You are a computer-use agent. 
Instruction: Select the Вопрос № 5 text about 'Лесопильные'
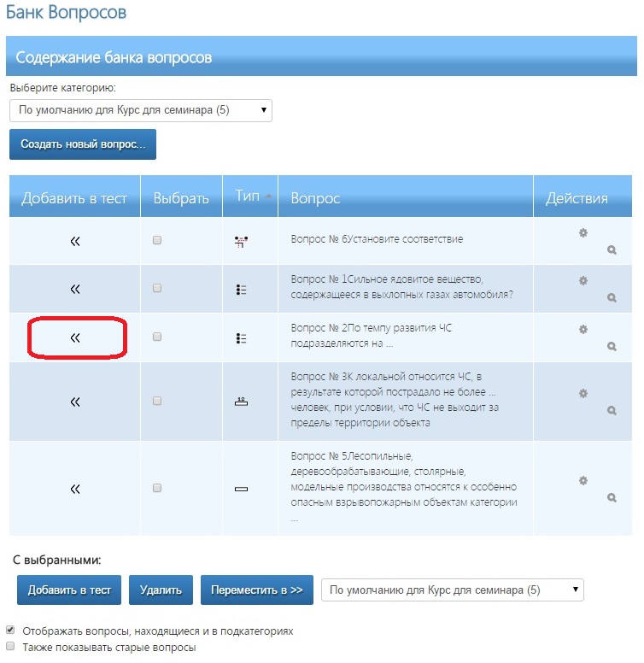404,487
